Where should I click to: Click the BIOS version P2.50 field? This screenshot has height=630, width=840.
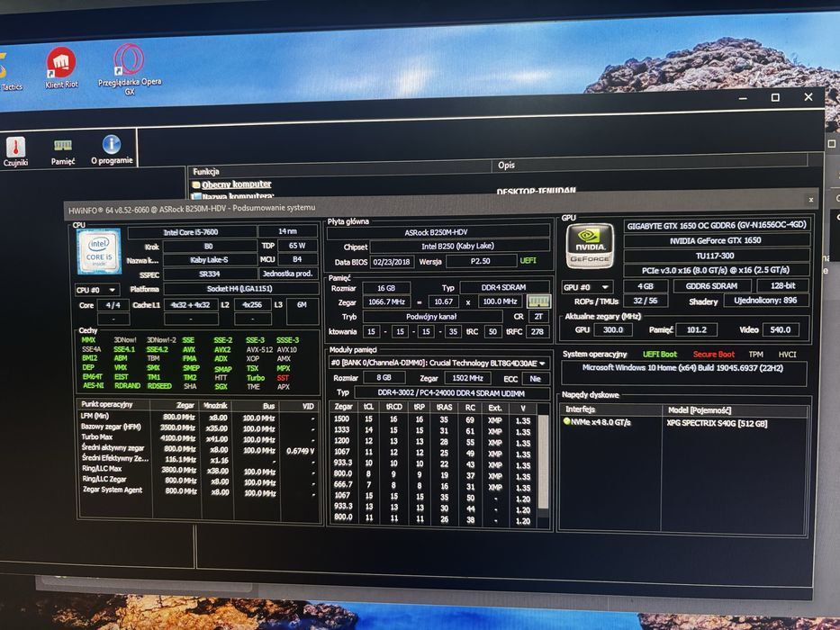480,261
